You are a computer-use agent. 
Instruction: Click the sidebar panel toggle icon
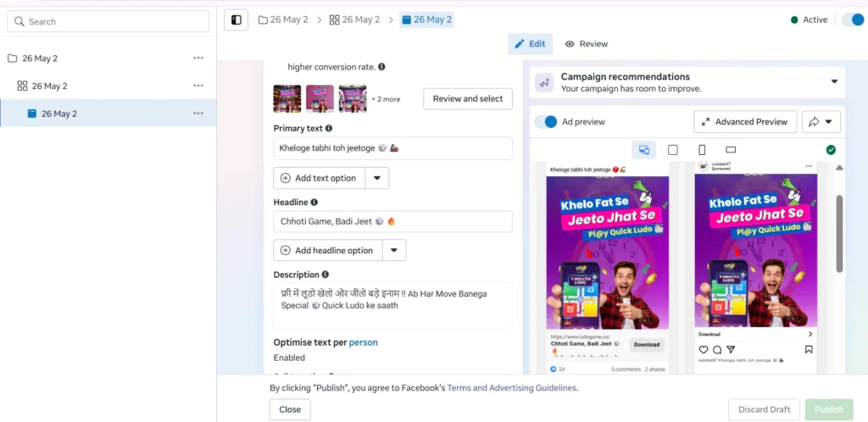click(236, 19)
